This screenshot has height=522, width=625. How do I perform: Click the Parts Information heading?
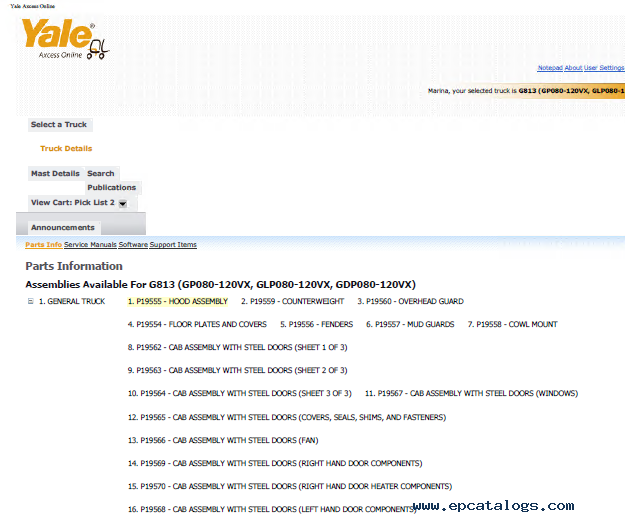point(74,266)
